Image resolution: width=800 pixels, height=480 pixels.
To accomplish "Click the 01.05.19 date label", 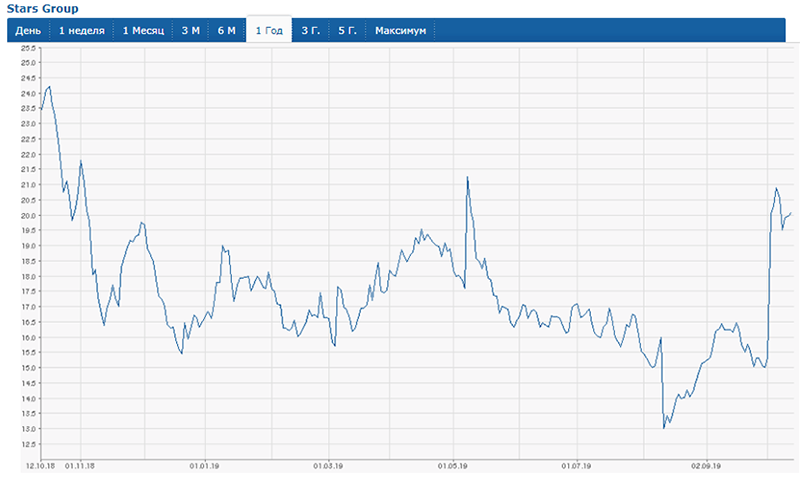I will [453, 465].
